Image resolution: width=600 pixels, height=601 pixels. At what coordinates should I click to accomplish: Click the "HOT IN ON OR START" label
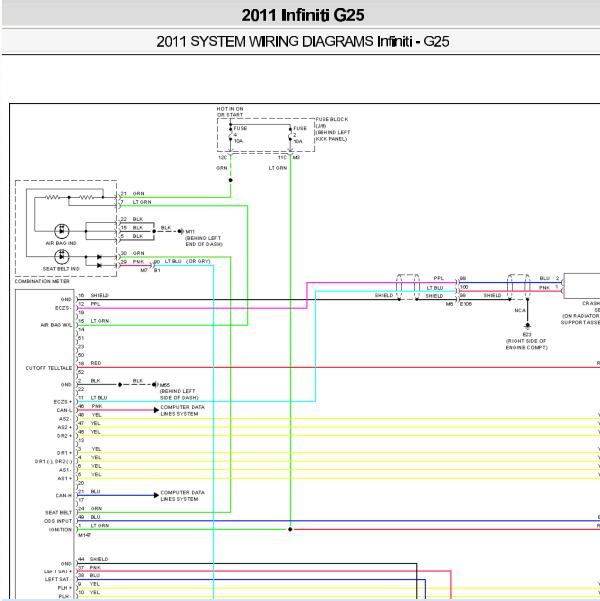click(x=230, y=112)
